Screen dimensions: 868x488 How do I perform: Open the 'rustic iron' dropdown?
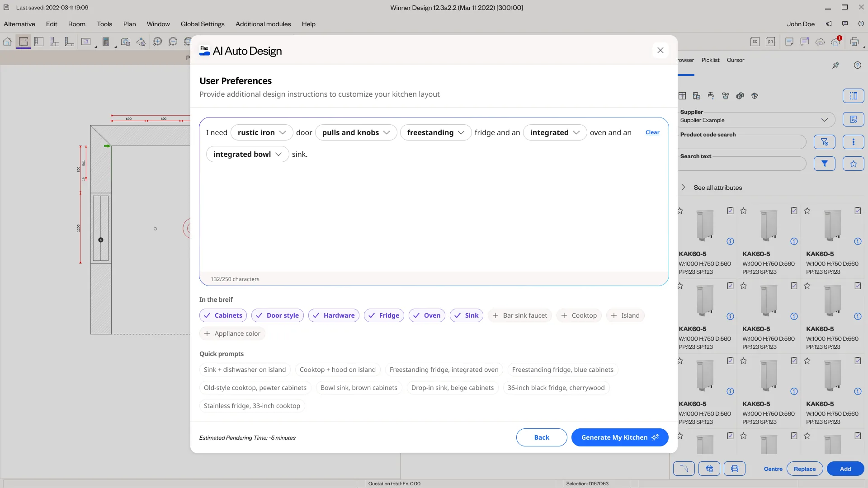tap(262, 132)
